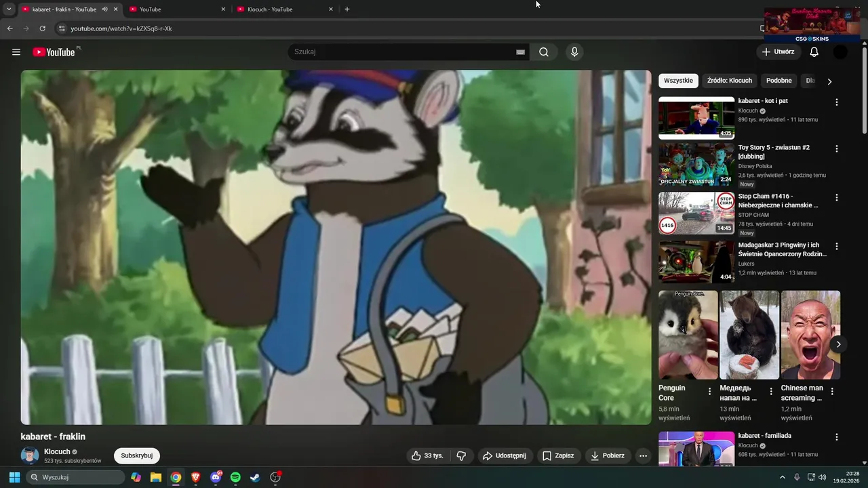Click the taskbar Wyszukaj search box
Screen dimensions: 868x488
pyautogui.click(x=76, y=477)
